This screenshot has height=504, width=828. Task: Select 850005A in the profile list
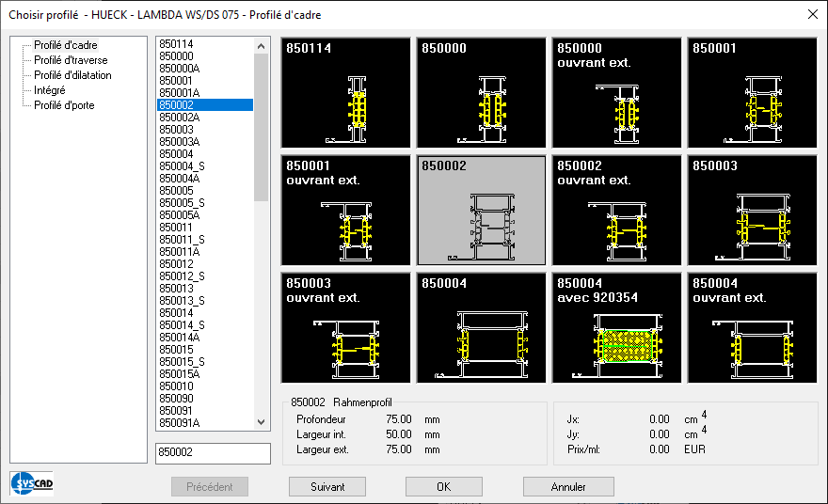click(205, 214)
